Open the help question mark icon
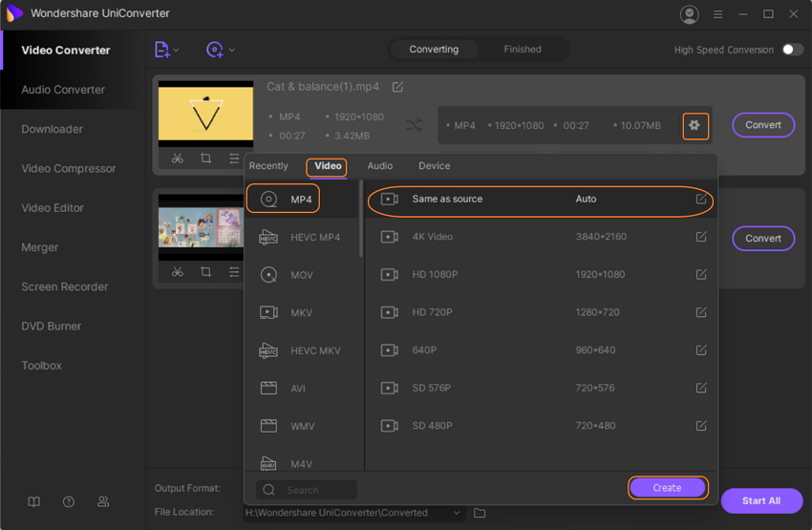This screenshot has height=530, width=812. point(69,501)
